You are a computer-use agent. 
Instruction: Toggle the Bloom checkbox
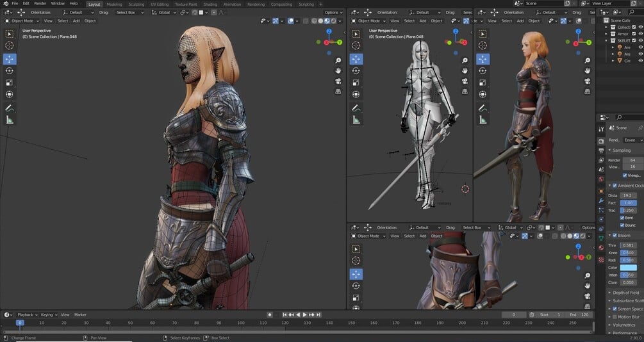(x=615, y=235)
